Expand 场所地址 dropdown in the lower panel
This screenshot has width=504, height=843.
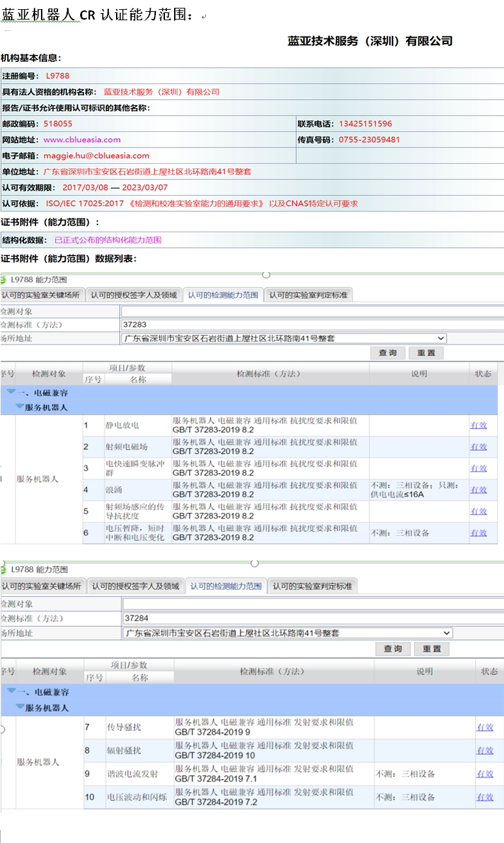pyautogui.click(x=447, y=633)
